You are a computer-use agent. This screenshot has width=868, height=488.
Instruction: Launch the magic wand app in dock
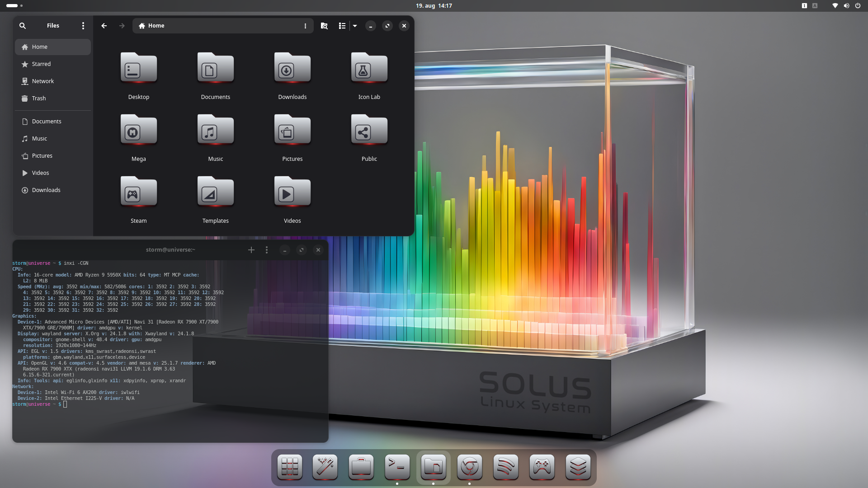coord(325,467)
